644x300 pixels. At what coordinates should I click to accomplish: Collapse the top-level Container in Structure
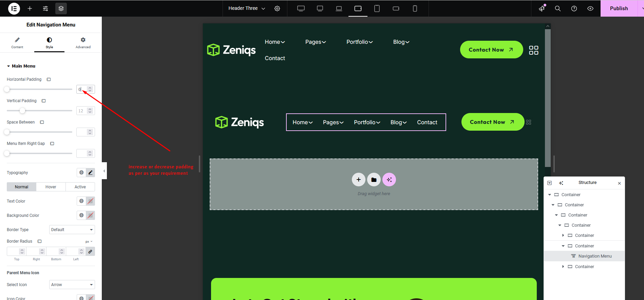click(550, 195)
